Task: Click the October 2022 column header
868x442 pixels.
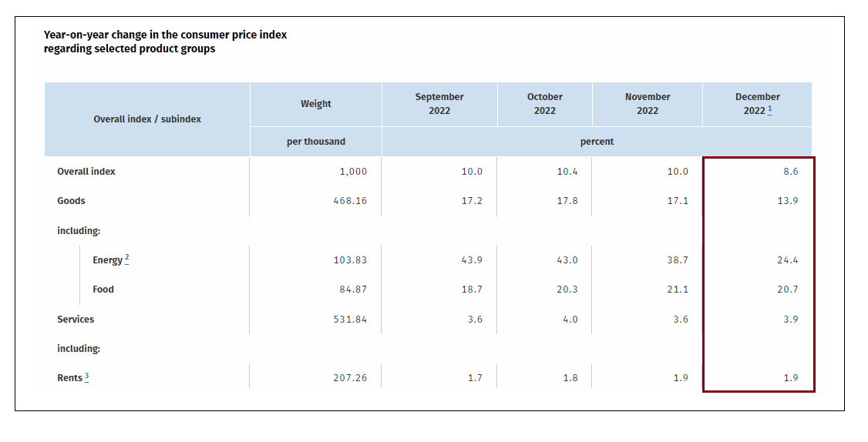Action: coord(545,104)
